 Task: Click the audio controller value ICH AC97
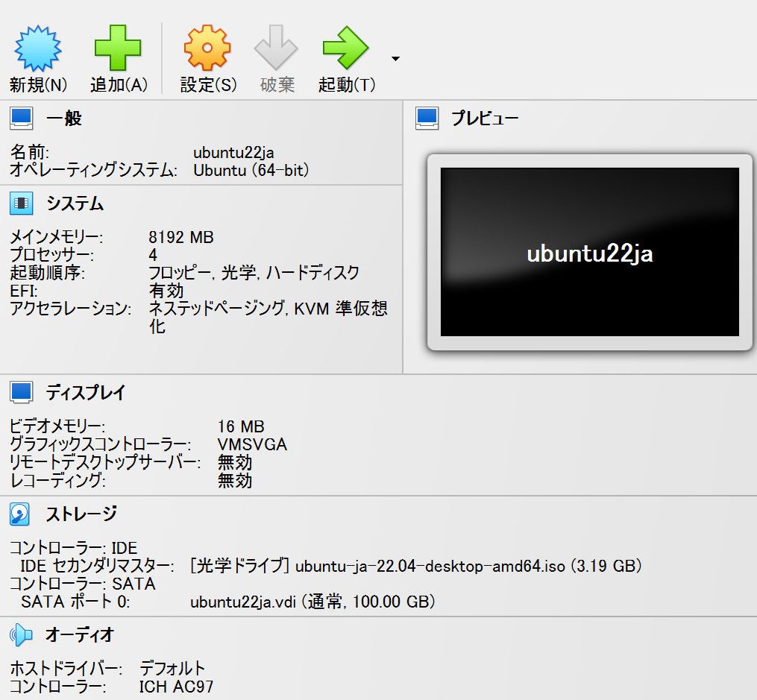pos(176,687)
